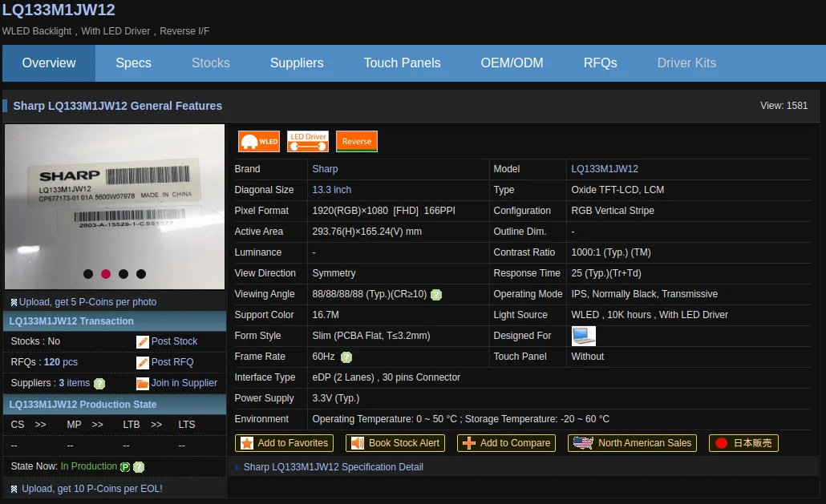Open the Sharp panel label photo
826x504 pixels.
[115, 206]
